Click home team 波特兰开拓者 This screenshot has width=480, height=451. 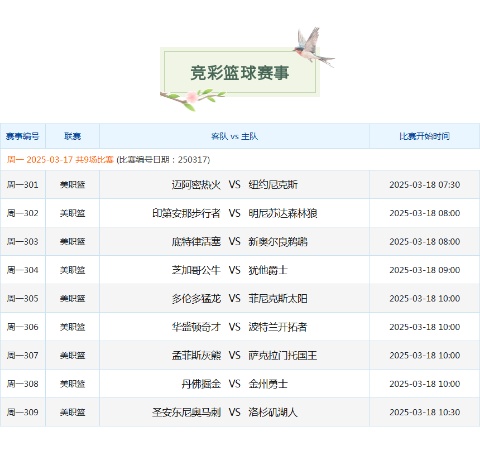coord(278,327)
